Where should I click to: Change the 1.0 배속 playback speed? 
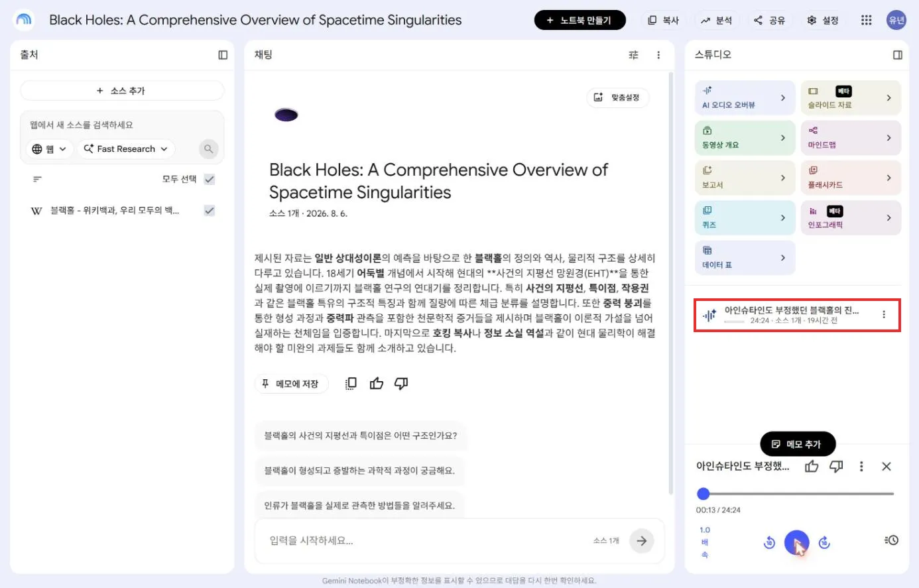click(705, 542)
